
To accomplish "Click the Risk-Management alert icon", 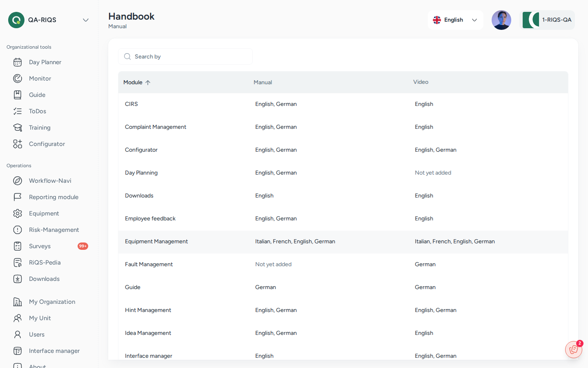I will pyautogui.click(x=18, y=230).
